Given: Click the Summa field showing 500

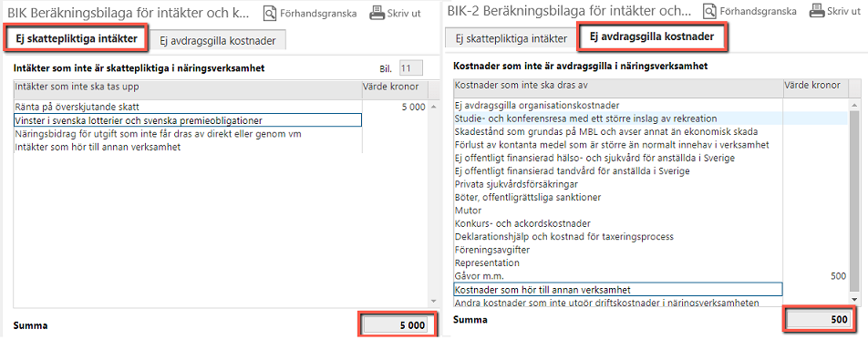Looking at the screenshot, I should [819, 320].
